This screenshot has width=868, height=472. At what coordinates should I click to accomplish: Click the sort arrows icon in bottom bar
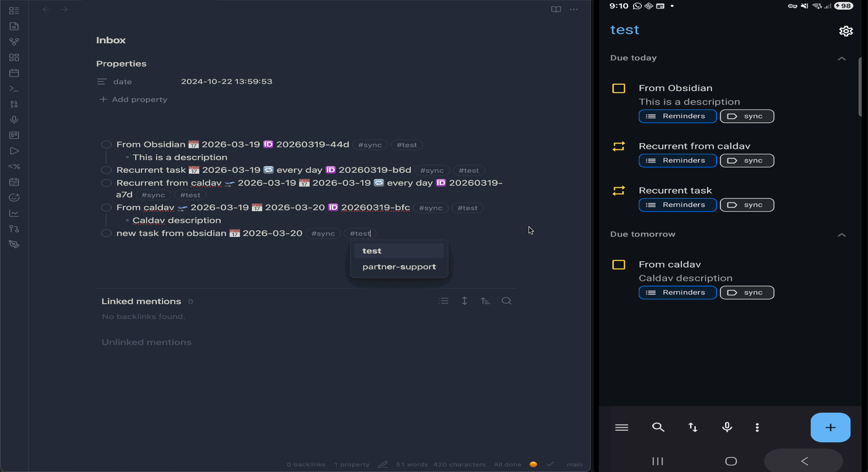click(x=692, y=427)
